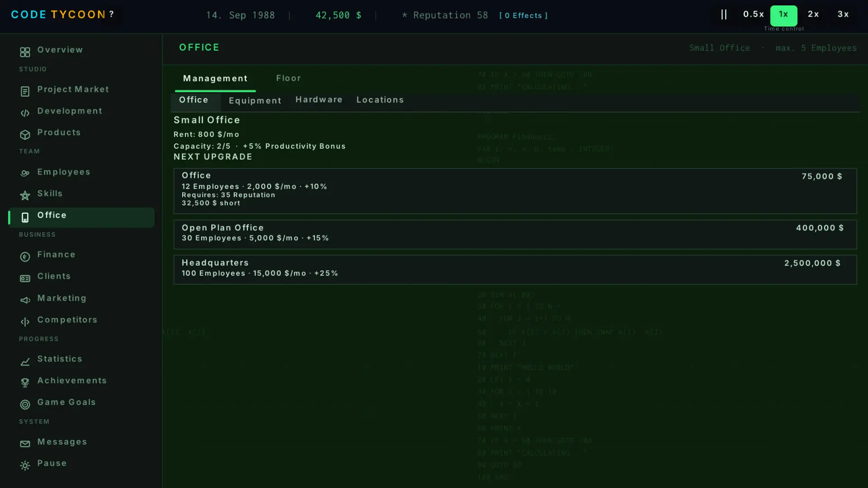Select the Office upgrade card for 75,000 $

click(x=515, y=191)
